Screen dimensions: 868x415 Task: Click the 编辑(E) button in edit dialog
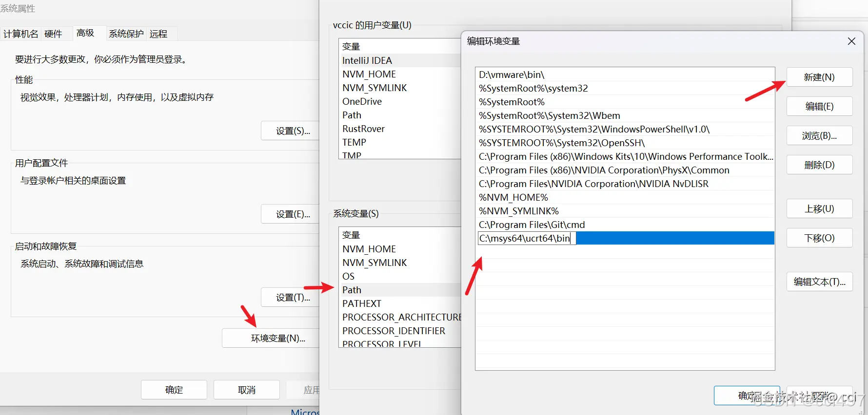(819, 106)
